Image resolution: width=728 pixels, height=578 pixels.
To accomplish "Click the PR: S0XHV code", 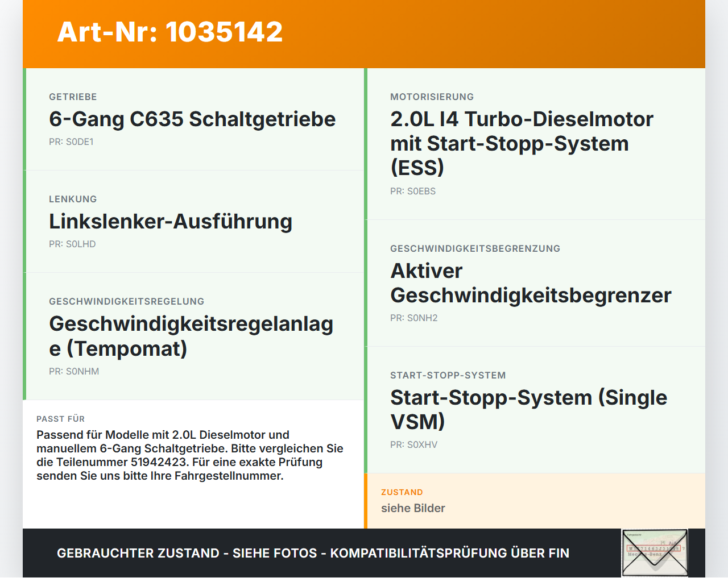I will click(x=414, y=445).
